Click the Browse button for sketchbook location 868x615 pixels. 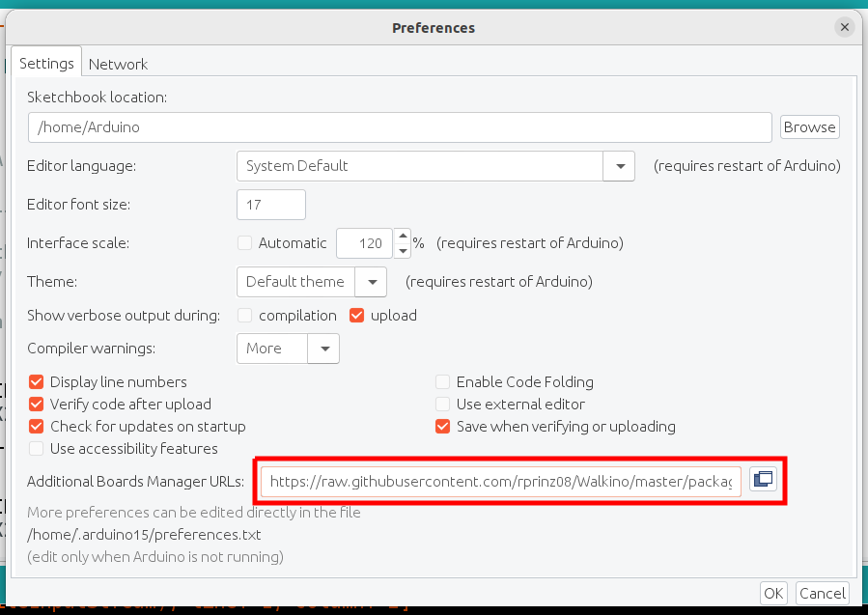pyautogui.click(x=809, y=127)
